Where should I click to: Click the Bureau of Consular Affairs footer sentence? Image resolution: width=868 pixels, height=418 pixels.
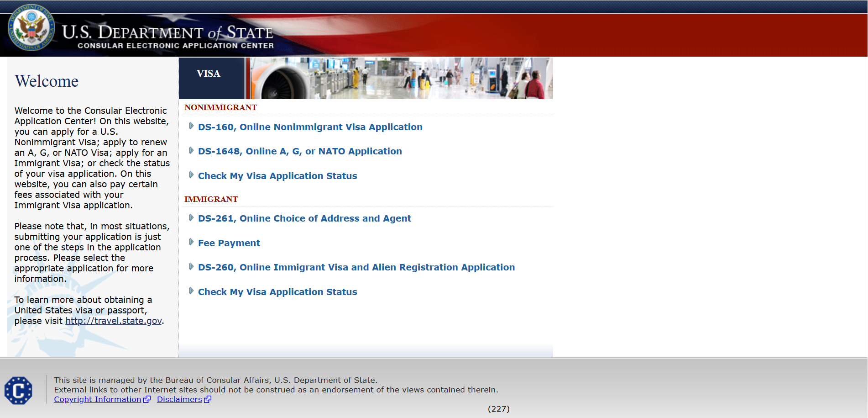coord(216,380)
